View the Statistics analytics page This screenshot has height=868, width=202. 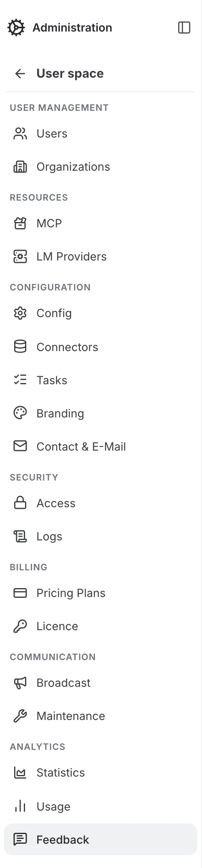point(101,773)
